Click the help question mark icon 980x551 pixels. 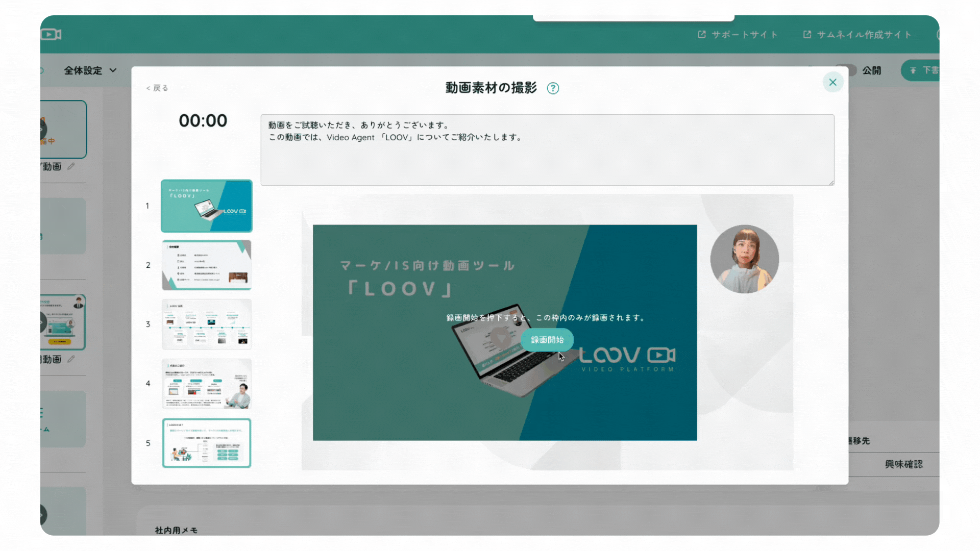tap(553, 88)
